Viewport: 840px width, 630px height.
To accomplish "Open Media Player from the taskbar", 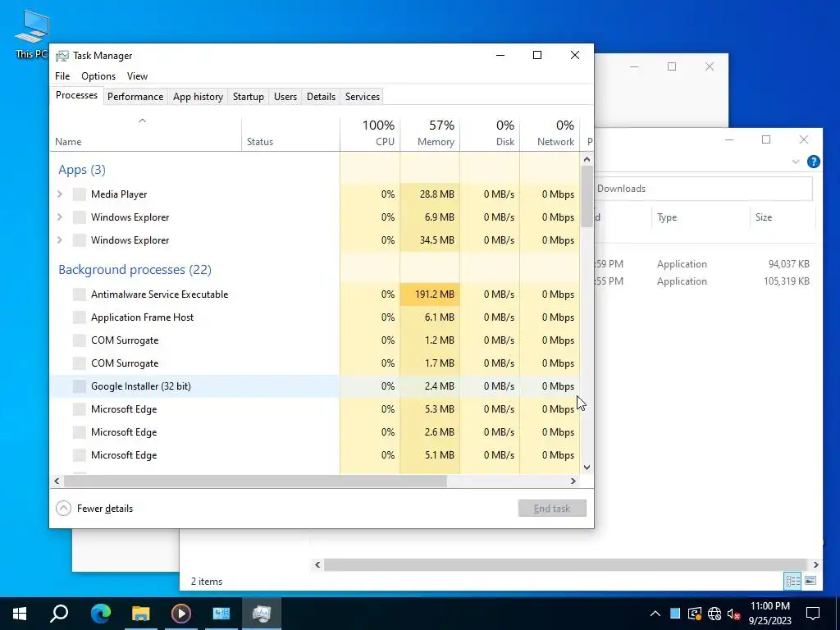I will [x=180, y=614].
